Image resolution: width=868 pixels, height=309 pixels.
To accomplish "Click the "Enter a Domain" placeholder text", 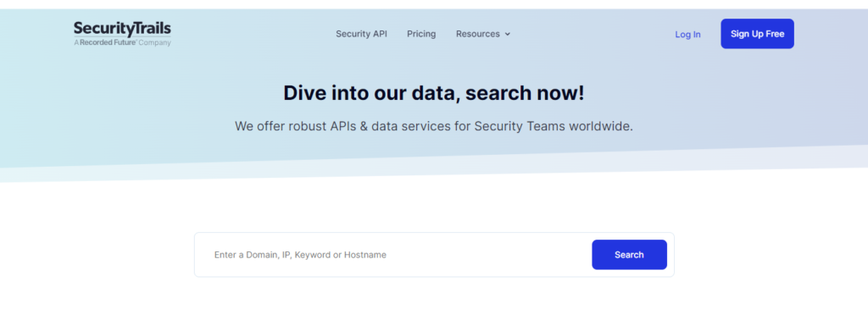I will coord(247,255).
